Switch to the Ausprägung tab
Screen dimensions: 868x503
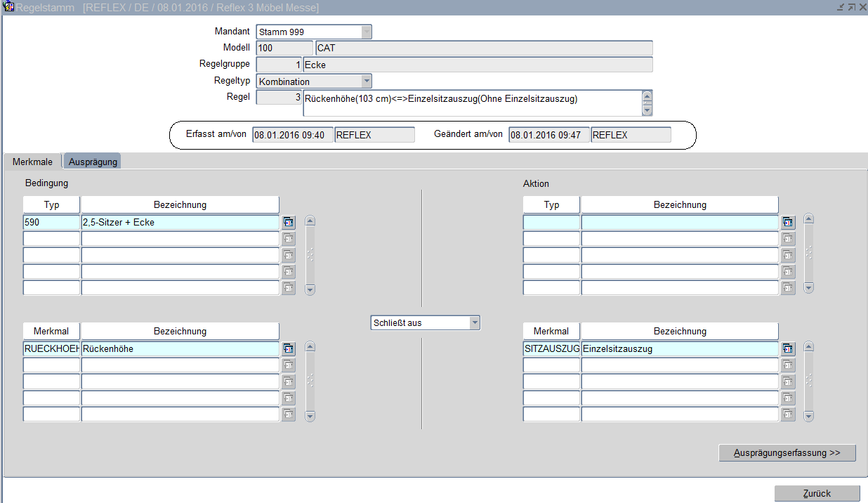[x=93, y=162]
